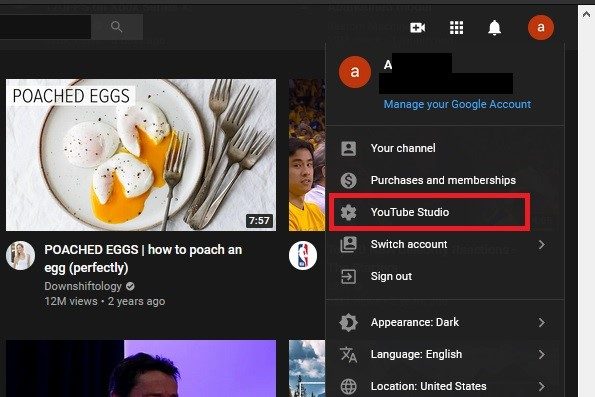This screenshot has width=595, height=397.
Task: Open Manage your Google Account link
Action: click(457, 104)
